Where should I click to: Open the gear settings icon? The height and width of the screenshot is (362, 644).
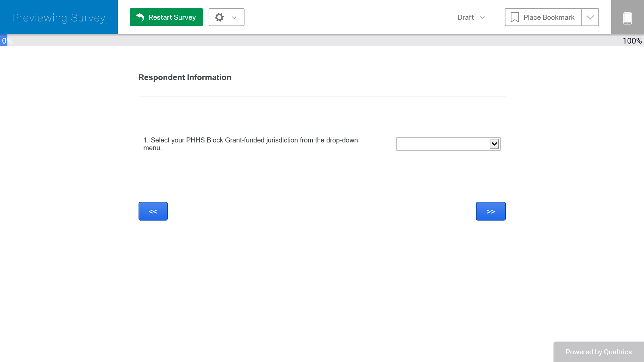[x=219, y=17]
